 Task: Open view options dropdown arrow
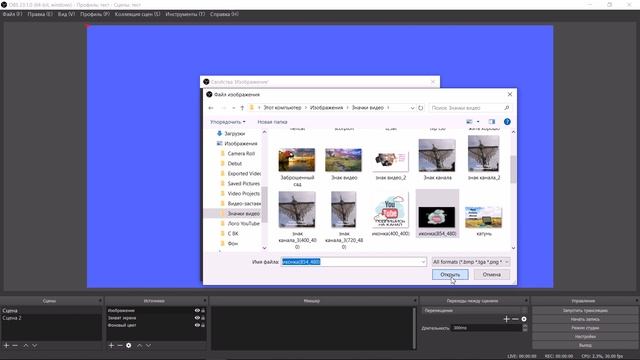478,122
